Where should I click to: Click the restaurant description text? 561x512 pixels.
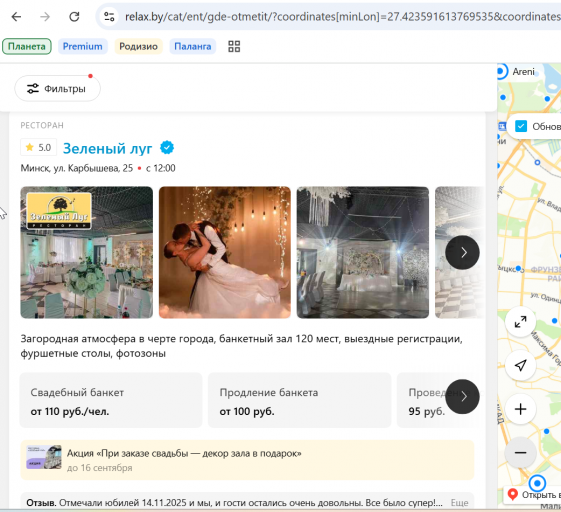[x=242, y=346]
